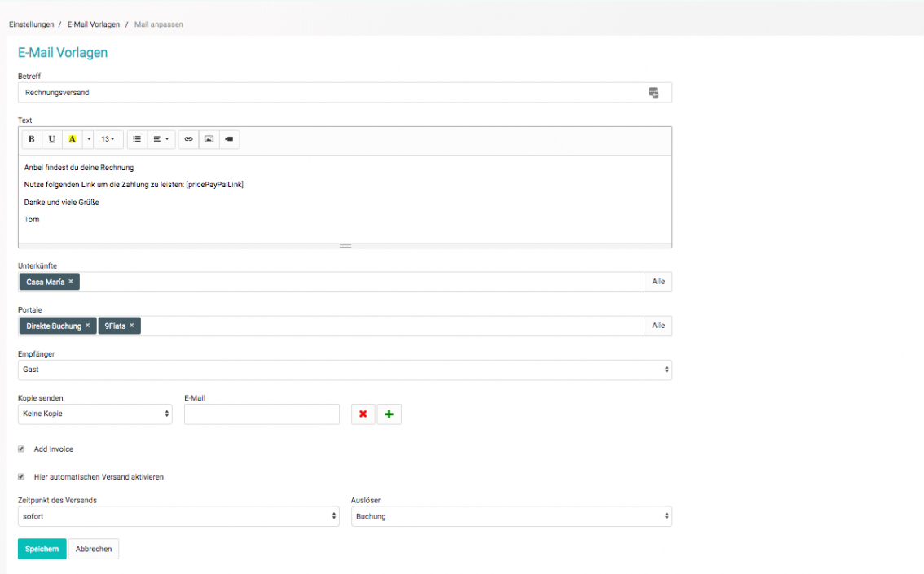The image size is (924, 574).
Task: Go to Einstellungen in the breadcrumb
Action: (x=31, y=24)
